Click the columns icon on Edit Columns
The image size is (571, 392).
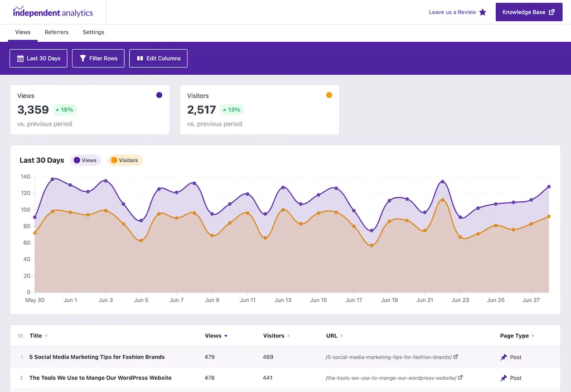coord(140,59)
